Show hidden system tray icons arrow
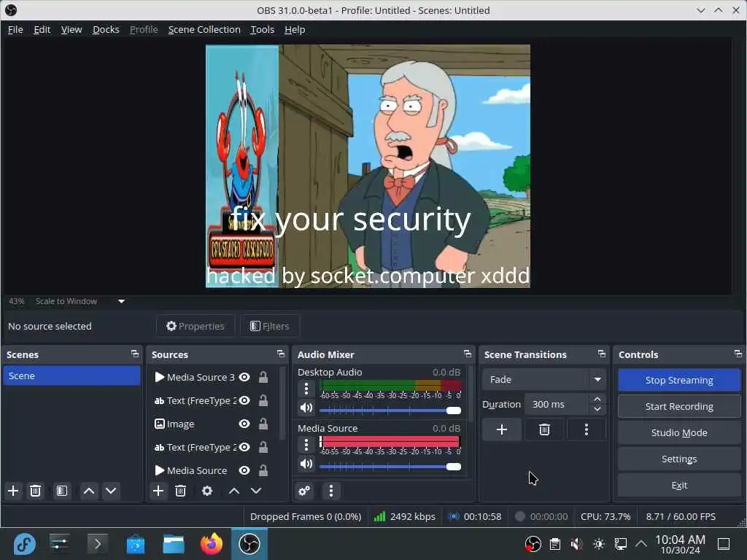Viewport: 747px width, 560px height. click(641, 544)
